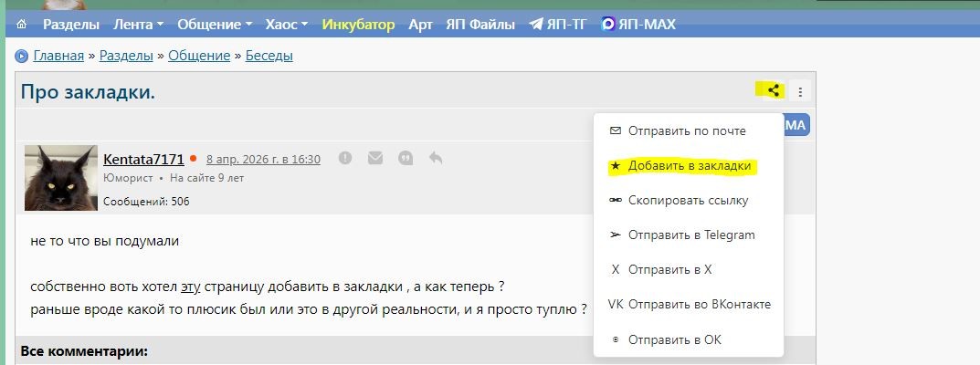This screenshot has height=365, width=980.
Task: Open the Kentata7171 username profile link
Action: click(x=143, y=159)
